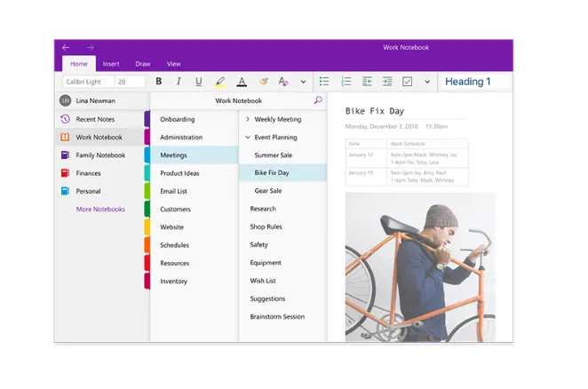Screen dimensions: 588x389
Task: Expand more font formatting options
Action: click(303, 82)
